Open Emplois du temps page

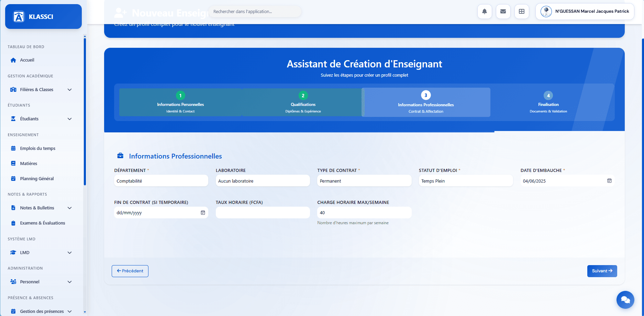(42, 149)
